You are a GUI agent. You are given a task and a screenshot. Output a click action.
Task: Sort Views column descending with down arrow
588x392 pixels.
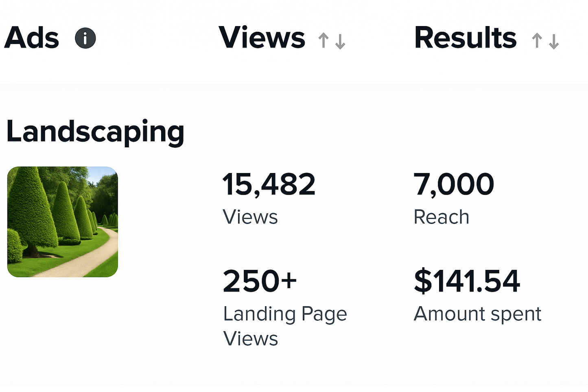pyautogui.click(x=340, y=42)
